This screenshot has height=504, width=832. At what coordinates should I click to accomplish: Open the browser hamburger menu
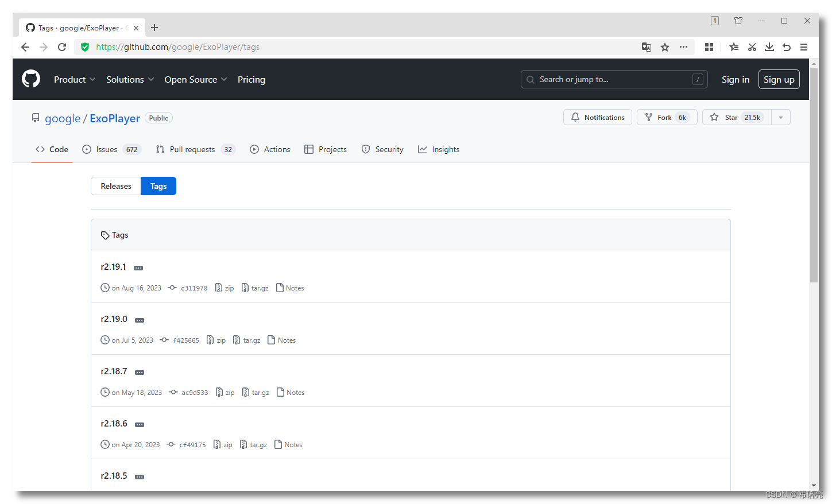click(x=804, y=47)
